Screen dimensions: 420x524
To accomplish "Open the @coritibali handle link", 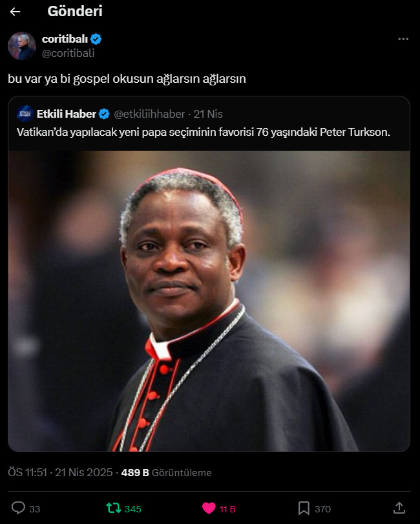I will [68, 53].
